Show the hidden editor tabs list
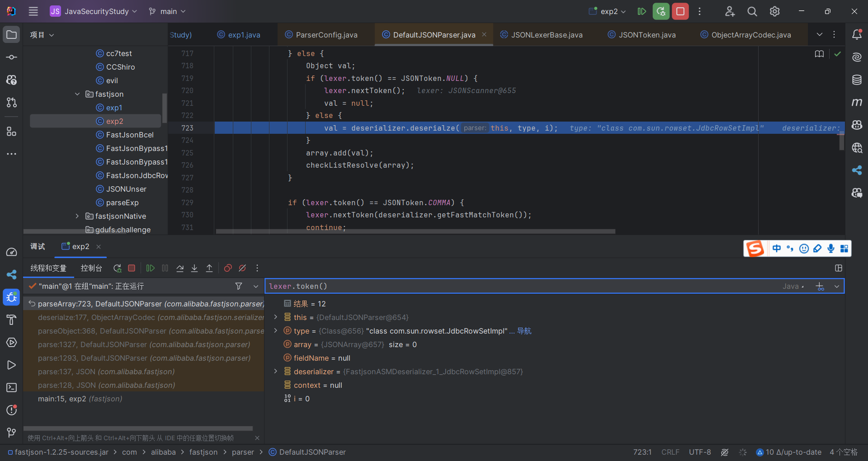Image resolution: width=868 pixels, height=461 pixels. click(x=820, y=34)
